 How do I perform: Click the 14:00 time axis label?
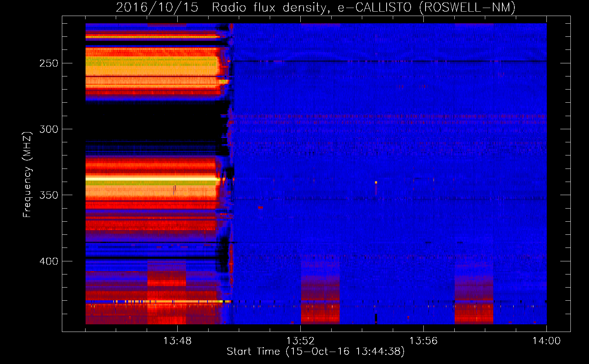546,341
